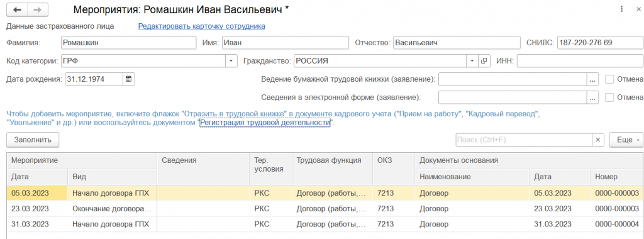Viewport: 644px width, 239px height.
Task: Open the Еще dropdown menu
Action: tap(626, 140)
